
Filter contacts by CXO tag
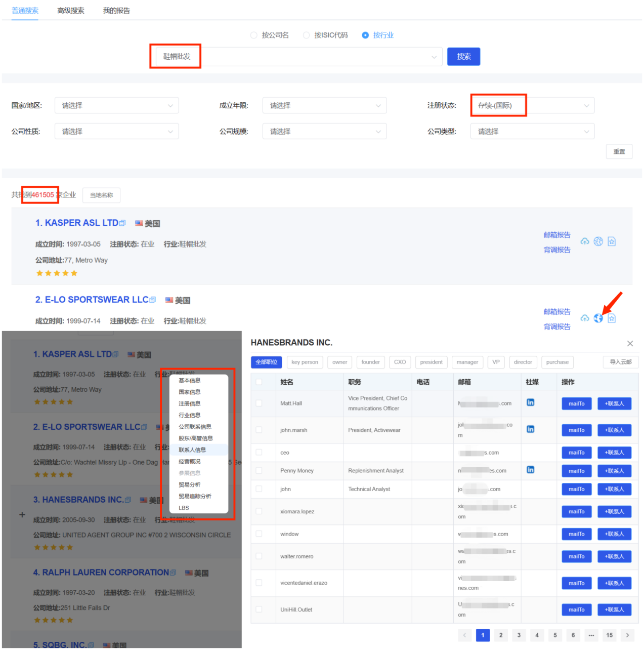[x=400, y=362]
